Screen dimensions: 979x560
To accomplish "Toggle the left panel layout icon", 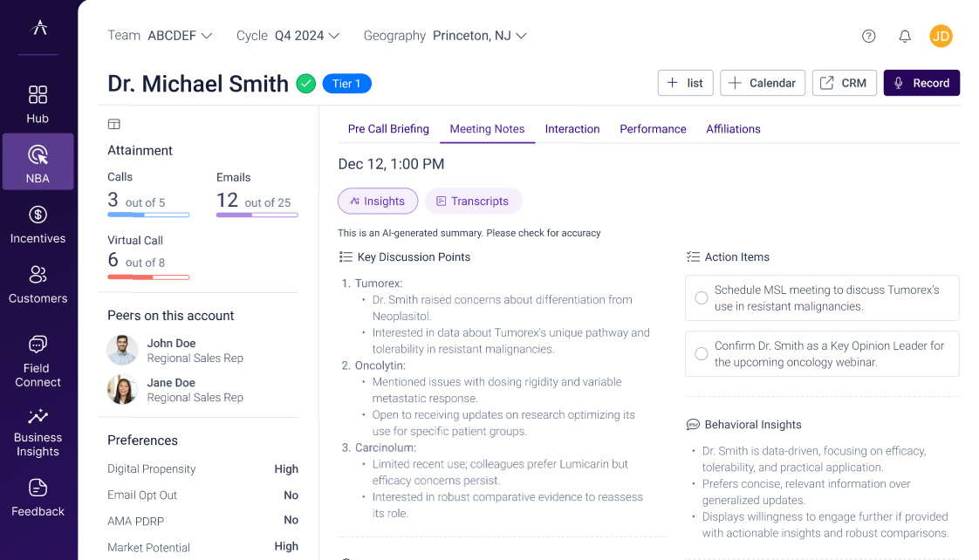I will [x=114, y=125].
